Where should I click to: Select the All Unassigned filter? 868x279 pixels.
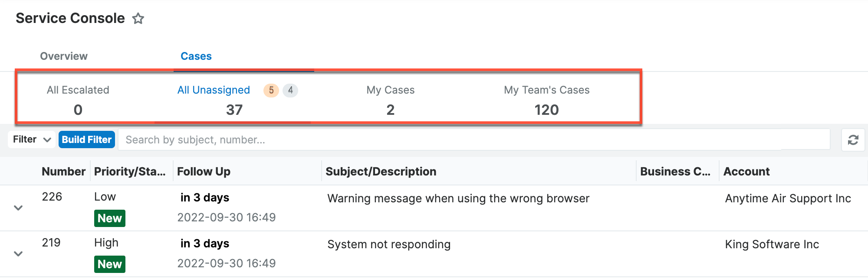(213, 90)
